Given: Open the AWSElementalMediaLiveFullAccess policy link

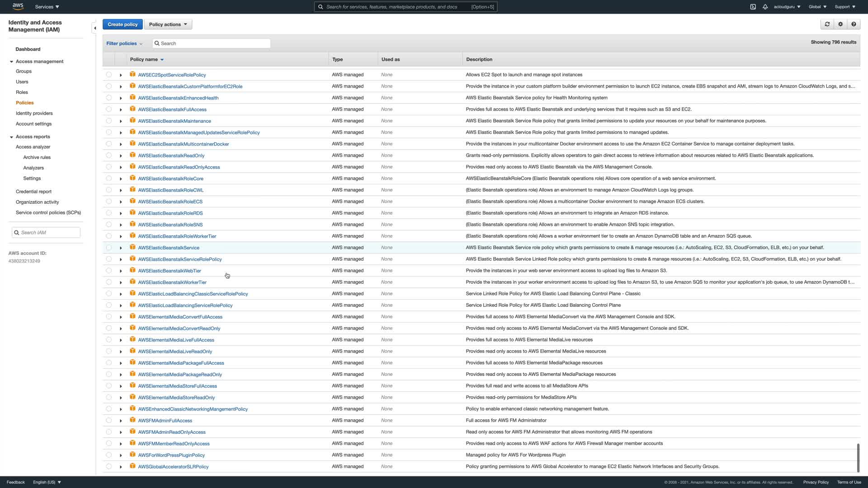Looking at the screenshot, I should (x=176, y=340).
